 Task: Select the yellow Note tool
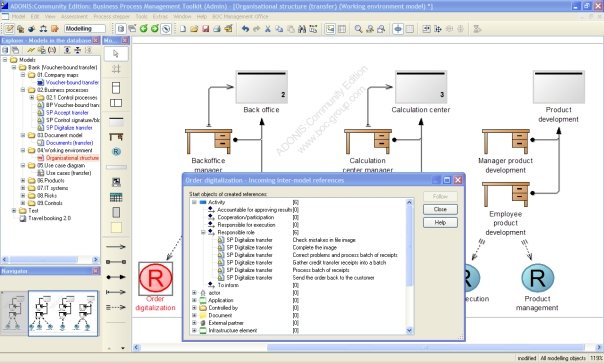116,227
